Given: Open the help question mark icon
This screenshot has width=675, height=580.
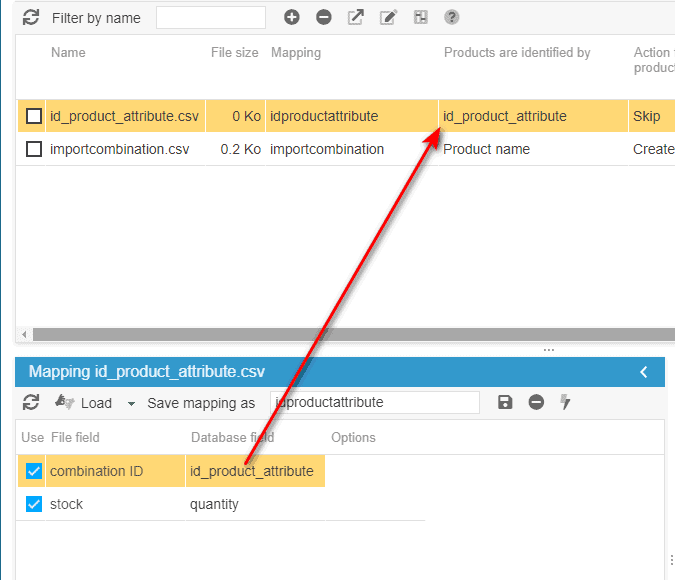Looking at the screenshot, I should click(x=452, y=17).
